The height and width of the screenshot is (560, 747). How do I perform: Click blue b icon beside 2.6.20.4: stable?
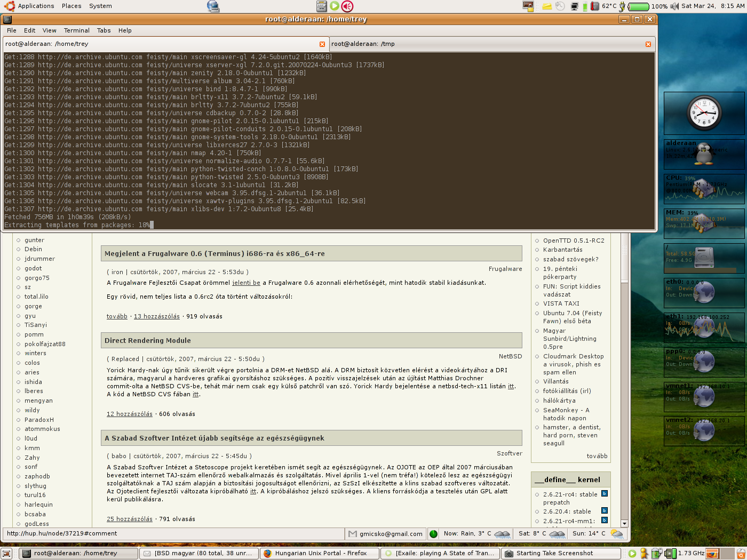click(x=605, y=510)
